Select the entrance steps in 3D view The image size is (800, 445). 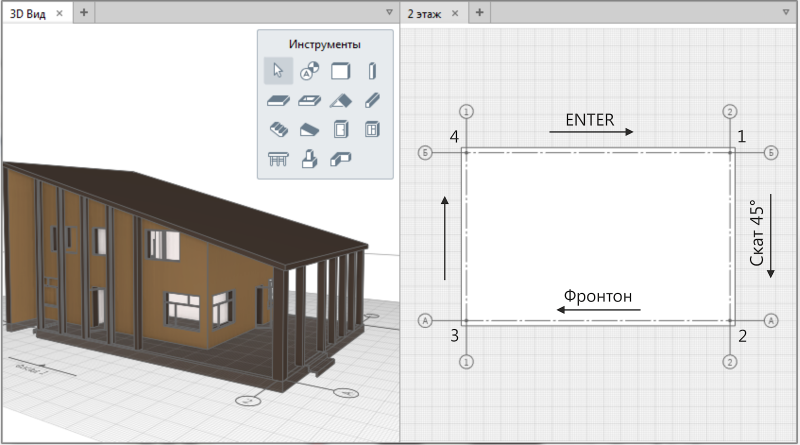pyautogui.click(x=321, y=365)
